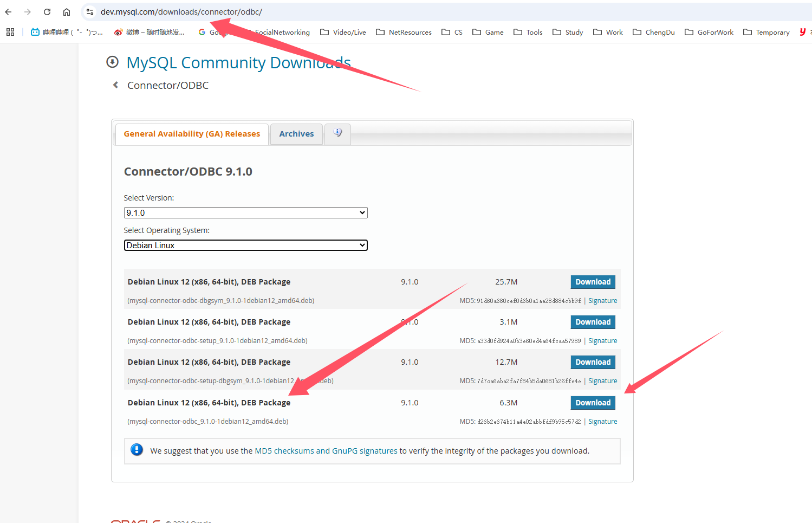This screenshot has width=812, height=523.
Task: Open the Video/Live bookmark folder
Action: click(x=343, y=32)
